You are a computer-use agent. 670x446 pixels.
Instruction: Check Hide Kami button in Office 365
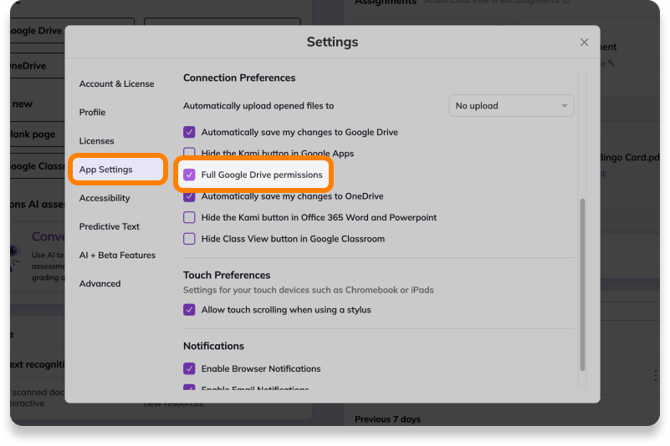[189, 217]
